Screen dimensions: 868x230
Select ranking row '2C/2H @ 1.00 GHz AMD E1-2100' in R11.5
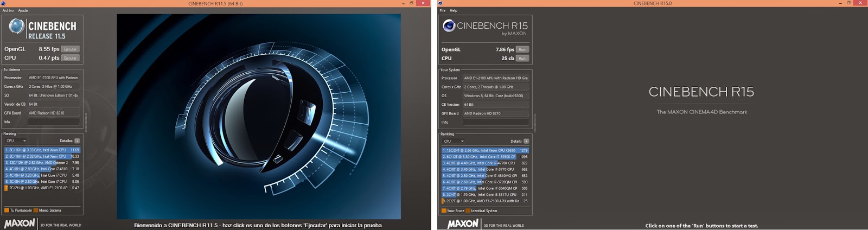coord(42,188)
